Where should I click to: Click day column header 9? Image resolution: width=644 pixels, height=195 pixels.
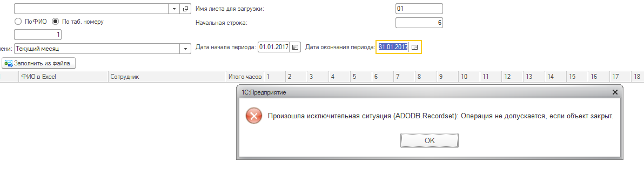(x=448, y=77)
